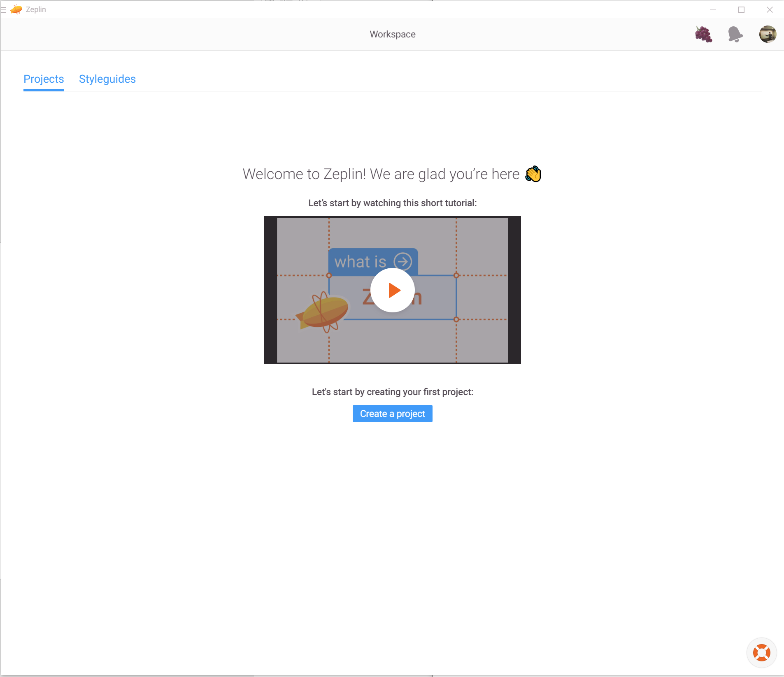Click the Zeplin blimp logo icon
Screen dimensions: 784x677
click(x=16, y=9)
